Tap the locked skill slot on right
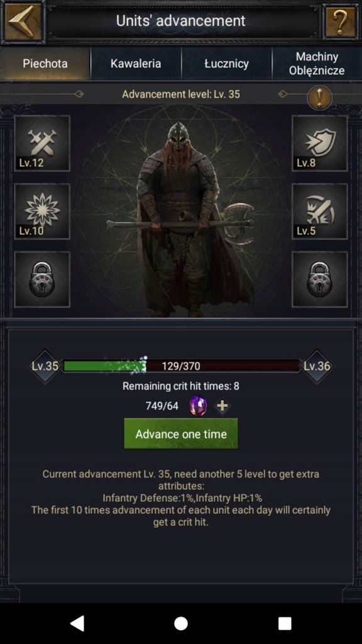Image resolution: width=362 pixels, height=644 pixels. tap(320, 279)
